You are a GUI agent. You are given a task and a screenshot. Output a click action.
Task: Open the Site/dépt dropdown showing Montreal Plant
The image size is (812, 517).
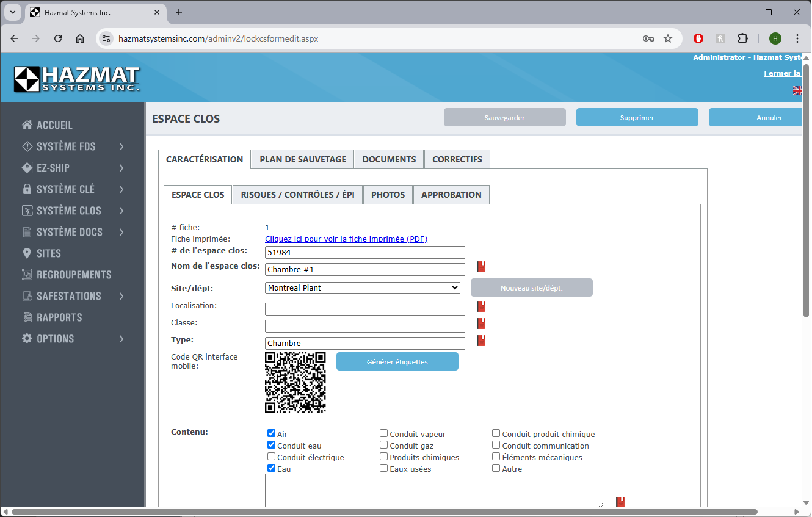coord(363,287)
